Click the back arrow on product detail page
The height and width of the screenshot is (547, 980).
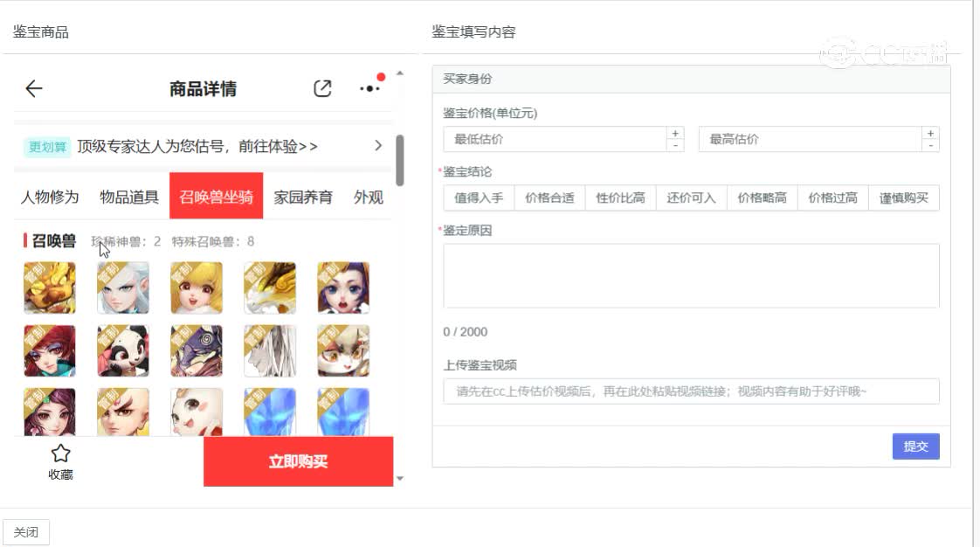click(x=33, y=88)
